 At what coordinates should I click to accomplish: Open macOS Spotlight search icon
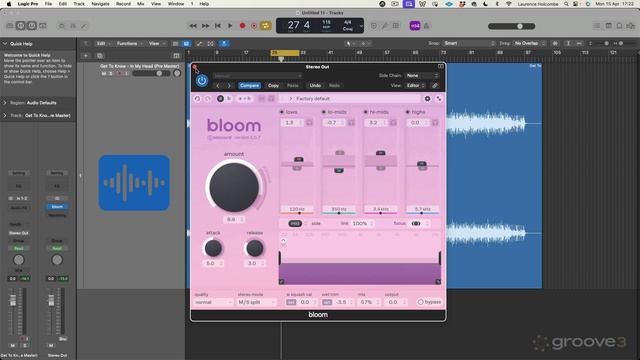tap(567, 4)
